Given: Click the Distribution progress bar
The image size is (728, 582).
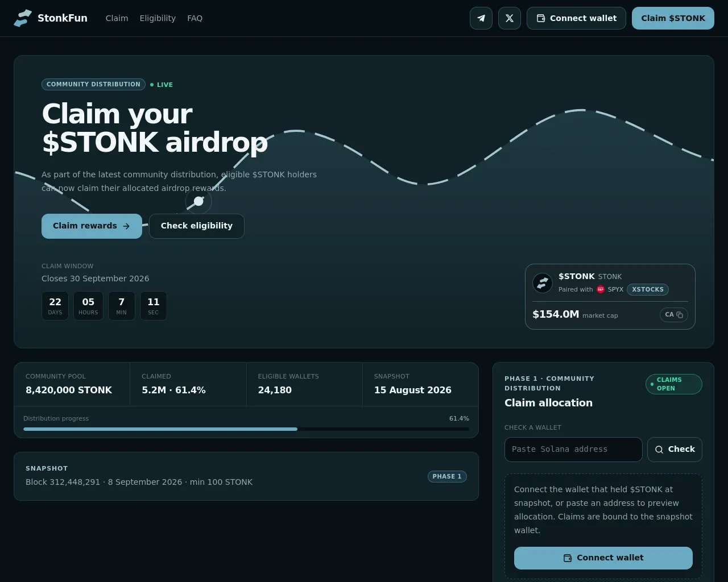Looking at the screenshot, I should (x=246, y=429).
